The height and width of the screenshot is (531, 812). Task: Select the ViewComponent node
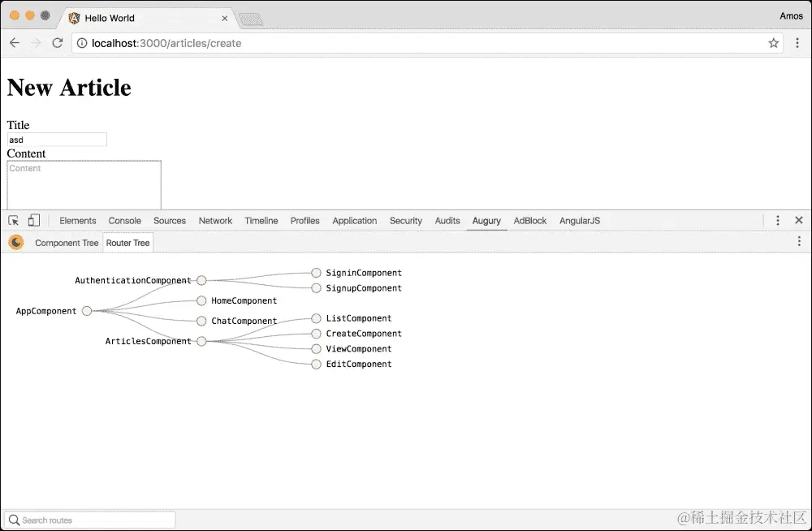316,348
